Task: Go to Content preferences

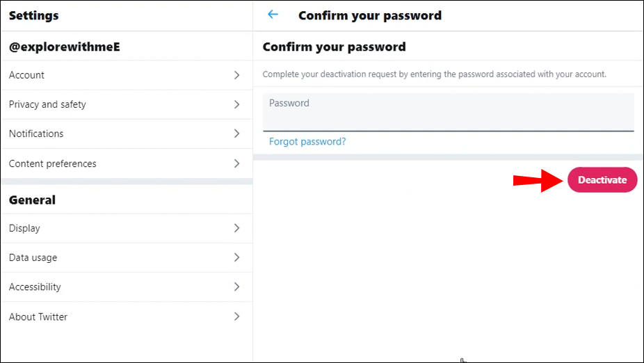Action: click(53, 164)
